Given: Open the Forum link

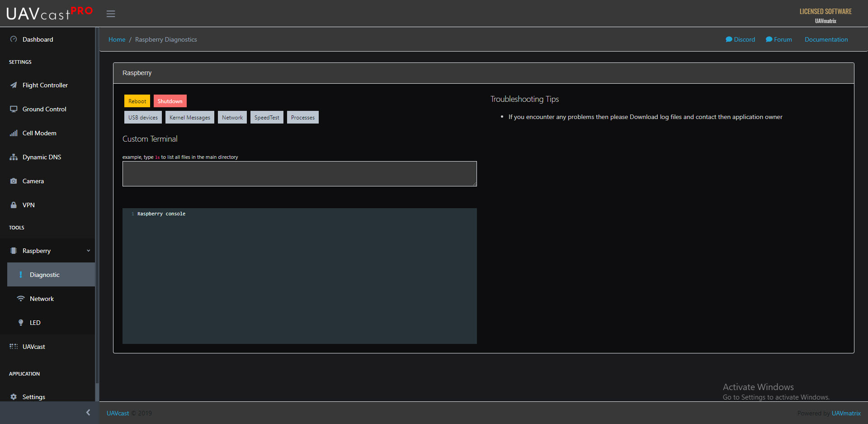Looking at the screenshot, I should [779, 39].
